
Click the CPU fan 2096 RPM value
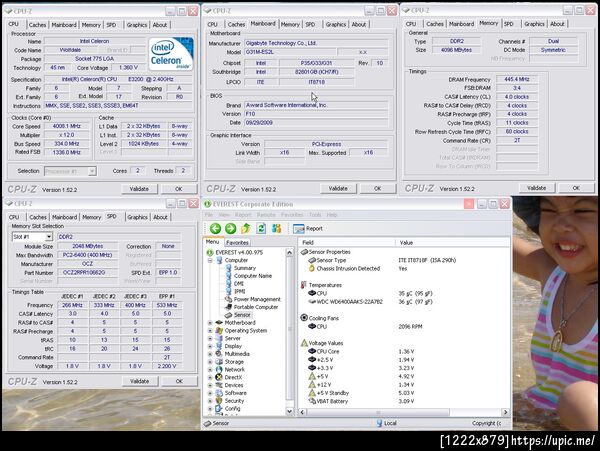click(x=410, y=326)
